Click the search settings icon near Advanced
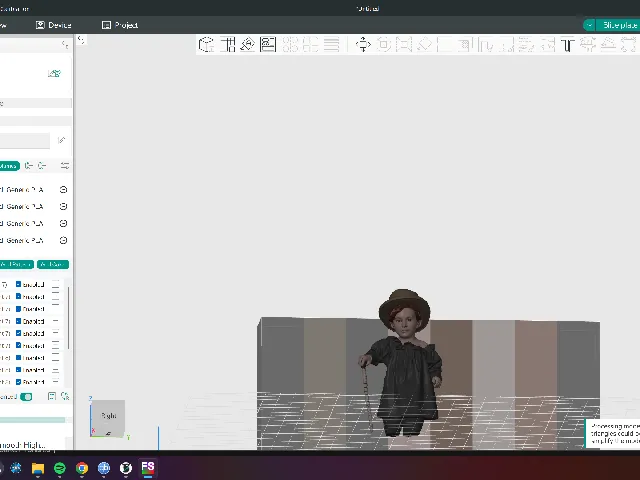Viewport: 640px width, 480px height. [65, 396]
